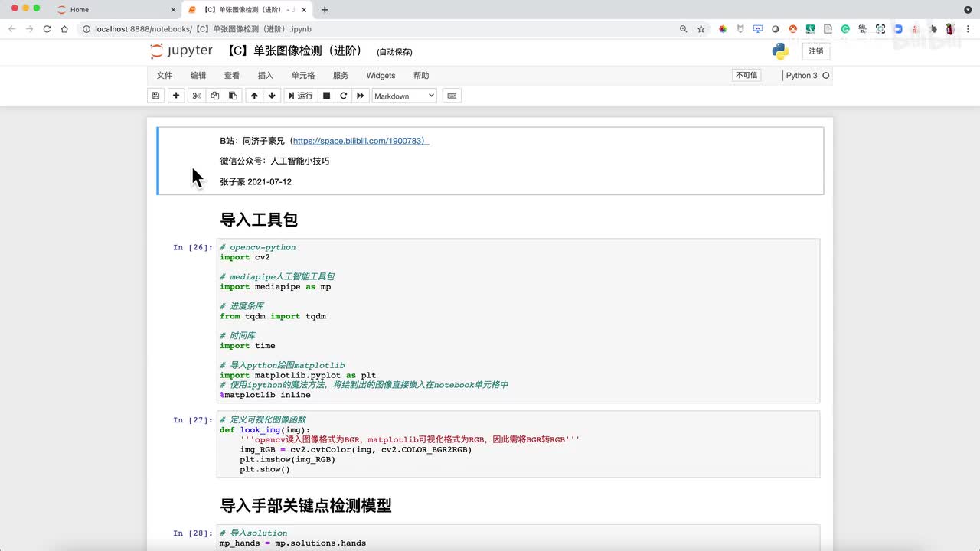Click the 'import mediapipe as mp' line
980x551 pixels.
point(276,287)
